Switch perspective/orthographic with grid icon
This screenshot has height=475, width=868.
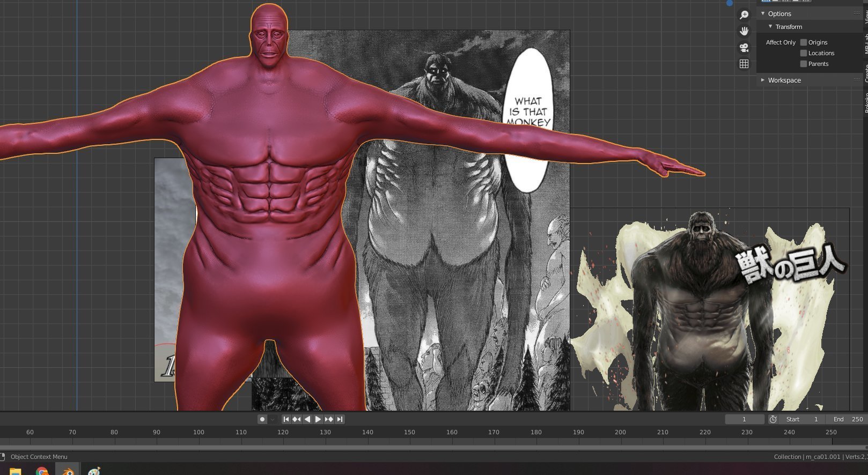(744, 64)
